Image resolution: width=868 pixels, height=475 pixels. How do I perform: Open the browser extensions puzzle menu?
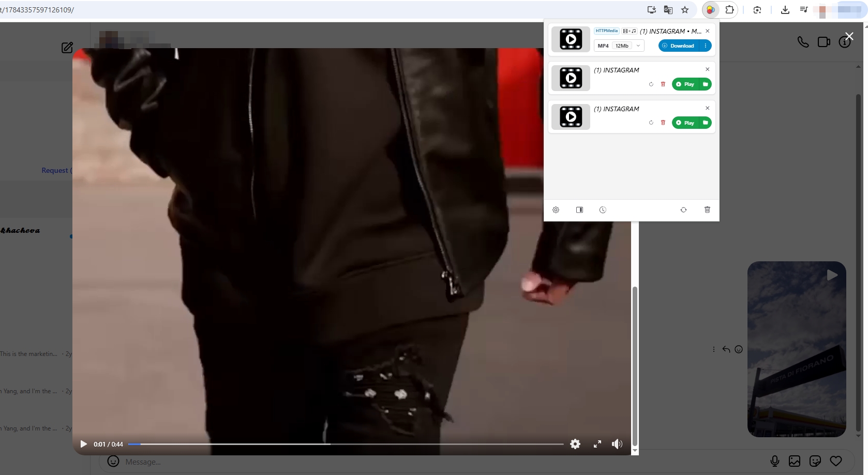[729, 10]
